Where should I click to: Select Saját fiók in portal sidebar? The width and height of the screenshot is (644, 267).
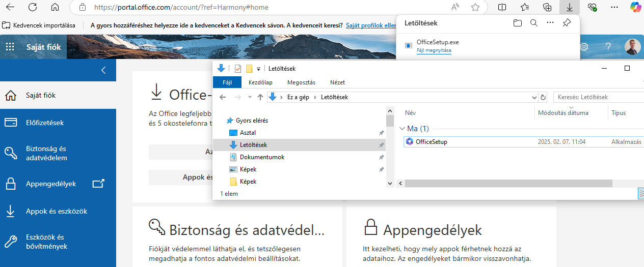tap(58, 95)
